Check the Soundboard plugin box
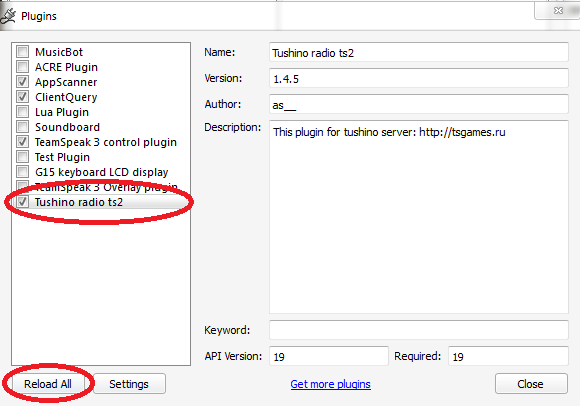 23,127
